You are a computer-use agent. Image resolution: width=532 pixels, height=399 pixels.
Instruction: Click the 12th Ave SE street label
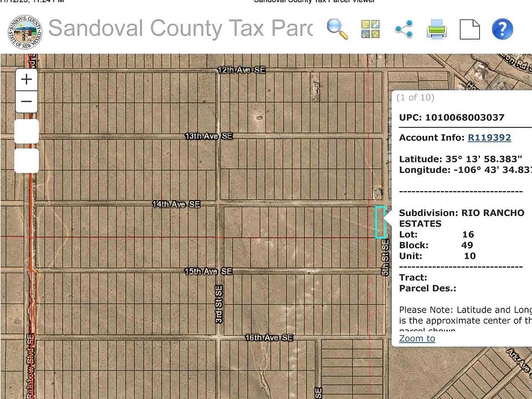[241, 70]
